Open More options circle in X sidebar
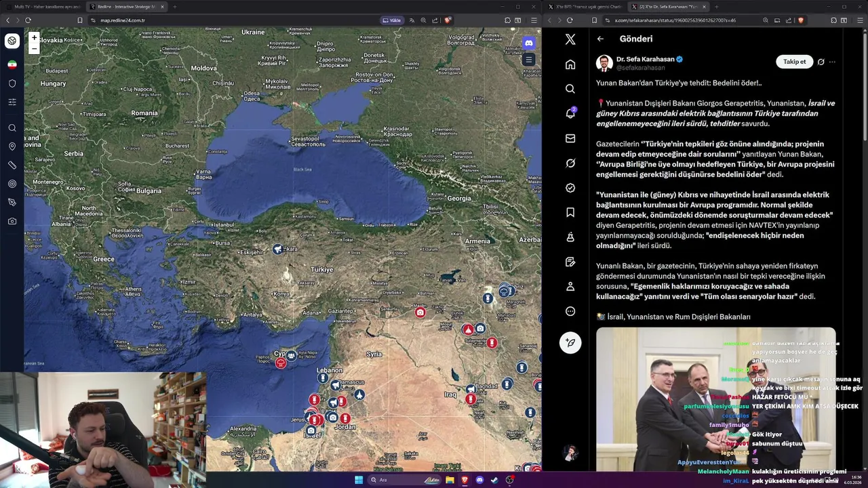 [x=570, y=311]
